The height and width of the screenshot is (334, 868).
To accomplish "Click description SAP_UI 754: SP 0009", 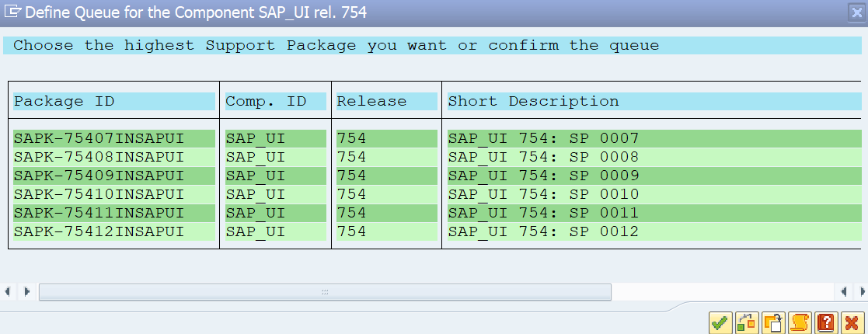I will 655,176.
